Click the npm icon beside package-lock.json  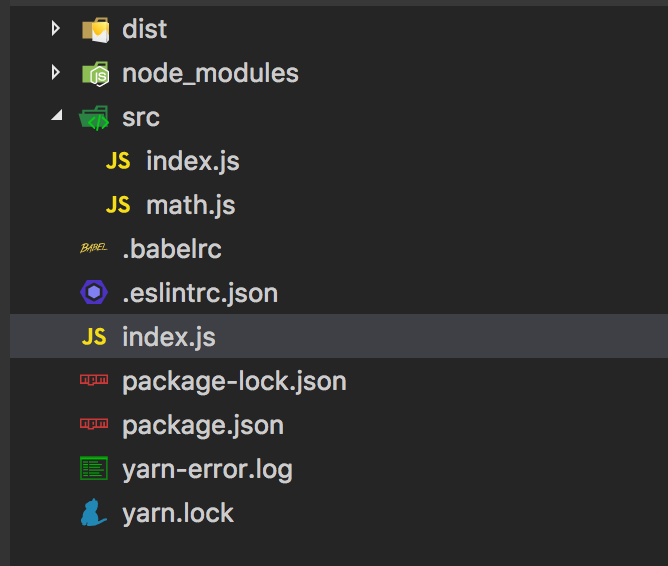click(94, 379)
